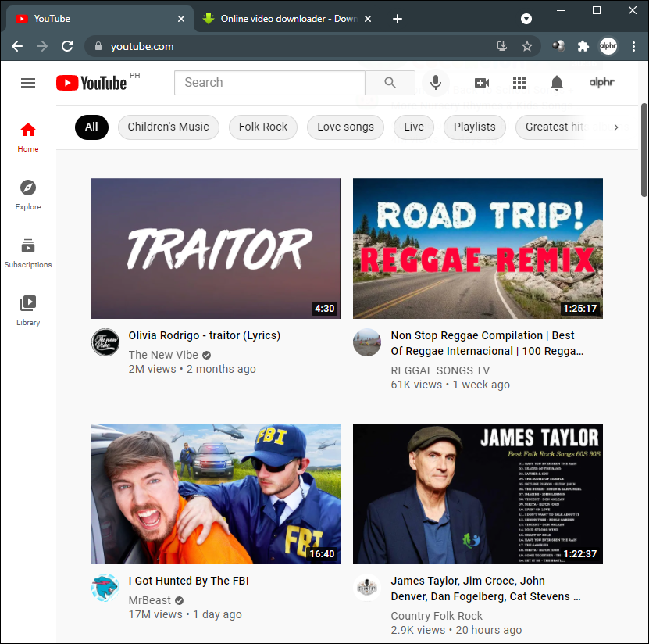
Task: Go back in the browser
Action: click(x=17, y=46)
